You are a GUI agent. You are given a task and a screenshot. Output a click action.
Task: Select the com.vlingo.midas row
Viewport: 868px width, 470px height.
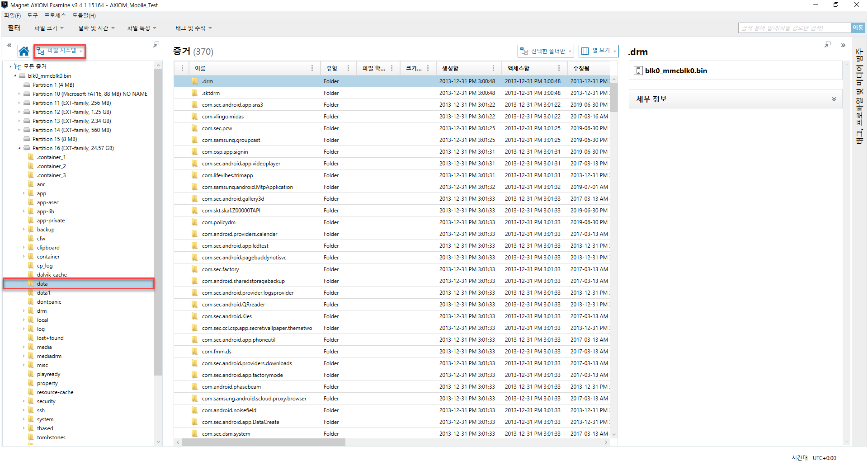[392, 117]
